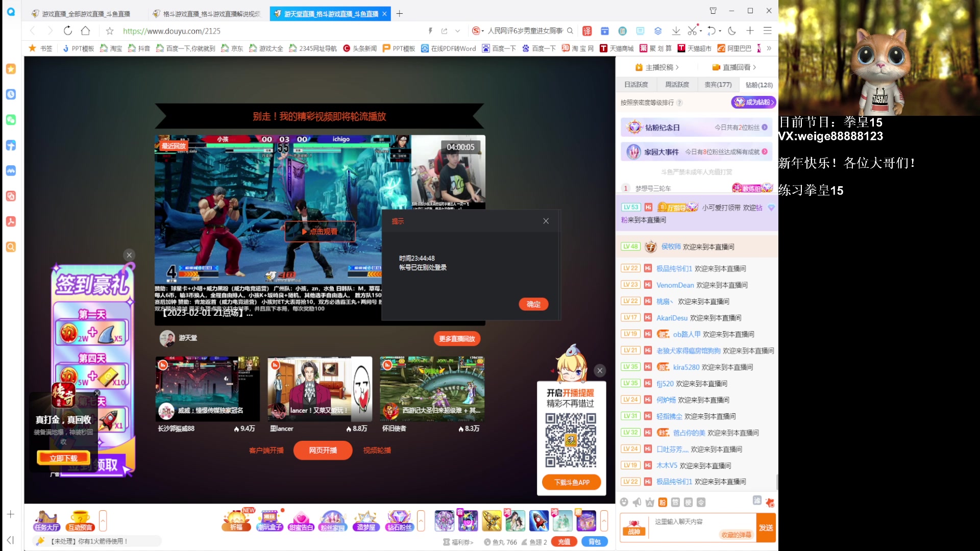Open 福利券 welfare coupons link
Screen dimensions: 980x551
point(458,542)
